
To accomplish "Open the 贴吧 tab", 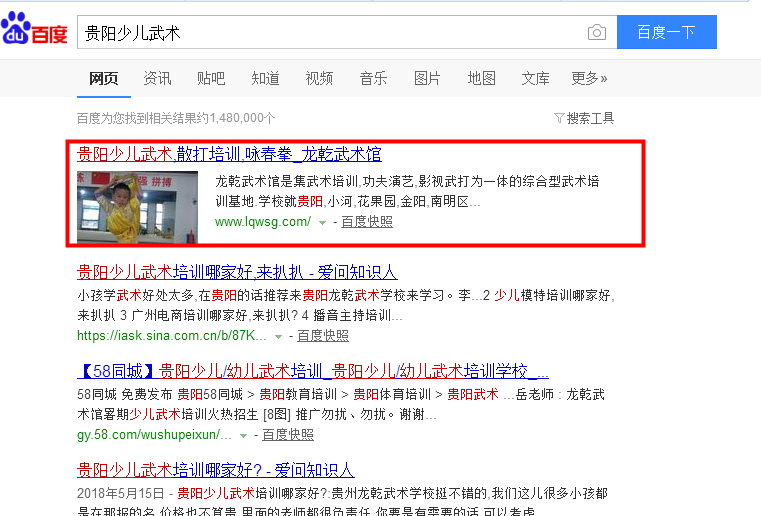I will (211, 78).
